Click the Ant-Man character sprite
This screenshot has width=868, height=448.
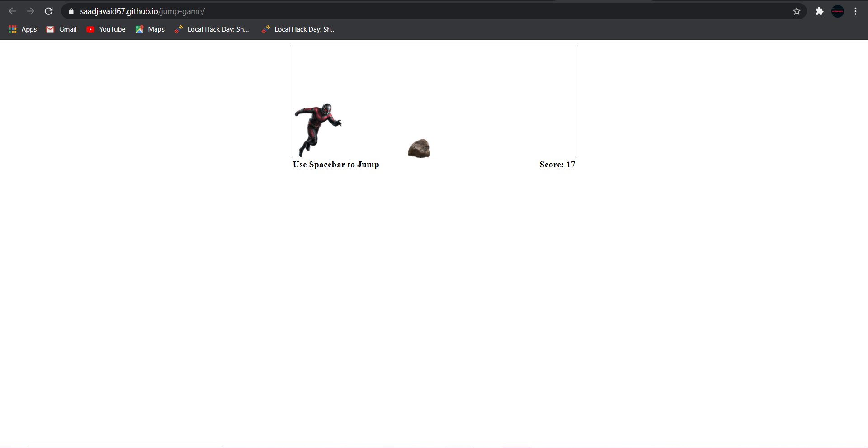click(318, 130)
